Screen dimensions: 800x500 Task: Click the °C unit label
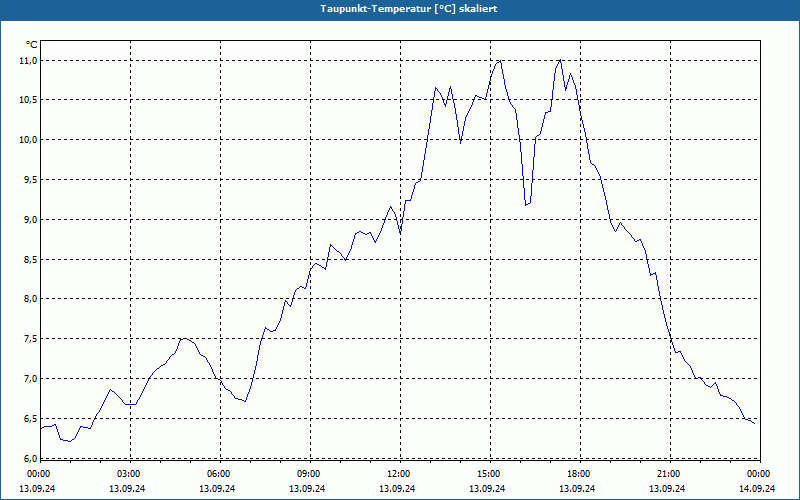click(x=32, y=45)
